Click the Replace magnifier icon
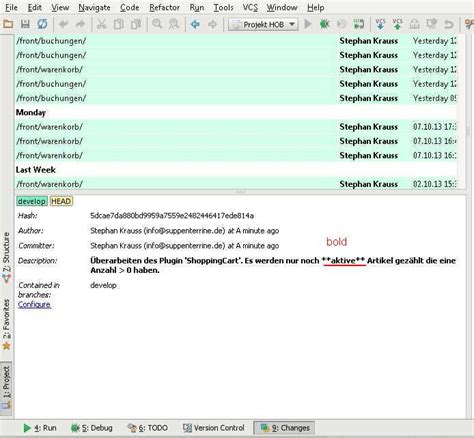 (x=174, y=24)
